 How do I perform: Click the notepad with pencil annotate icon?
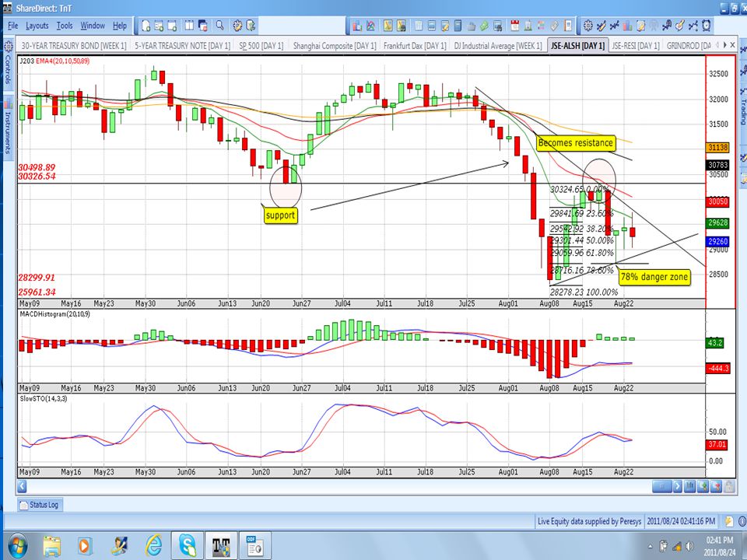click(640, 26)
